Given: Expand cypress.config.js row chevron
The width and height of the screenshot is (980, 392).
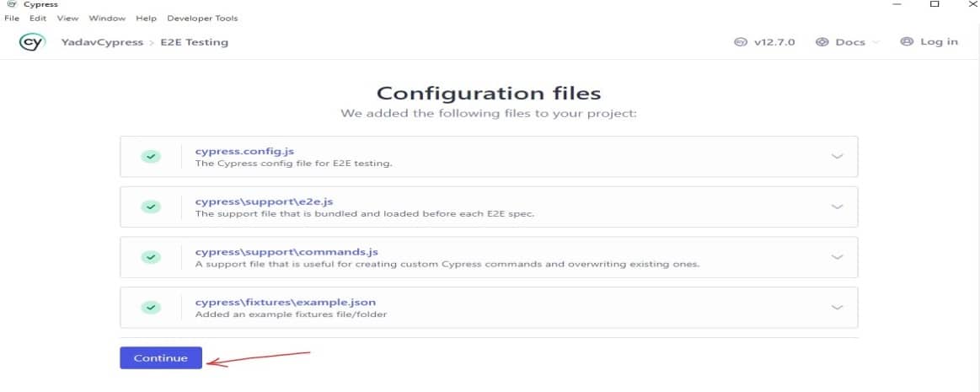Looking at the screenshot, I should point(838,156).
